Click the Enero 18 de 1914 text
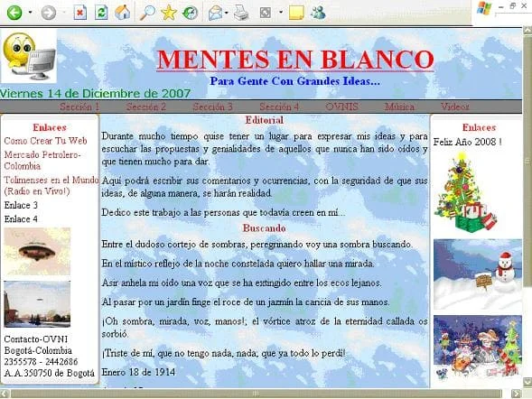This screenshot has height=399, width=532. [x=138, y=372]
